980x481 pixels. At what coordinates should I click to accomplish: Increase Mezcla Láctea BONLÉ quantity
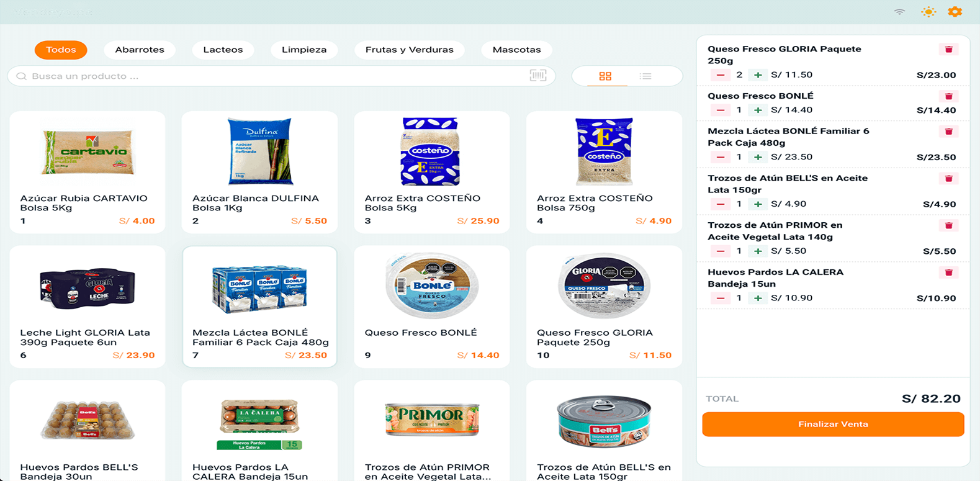click(758, 157)
